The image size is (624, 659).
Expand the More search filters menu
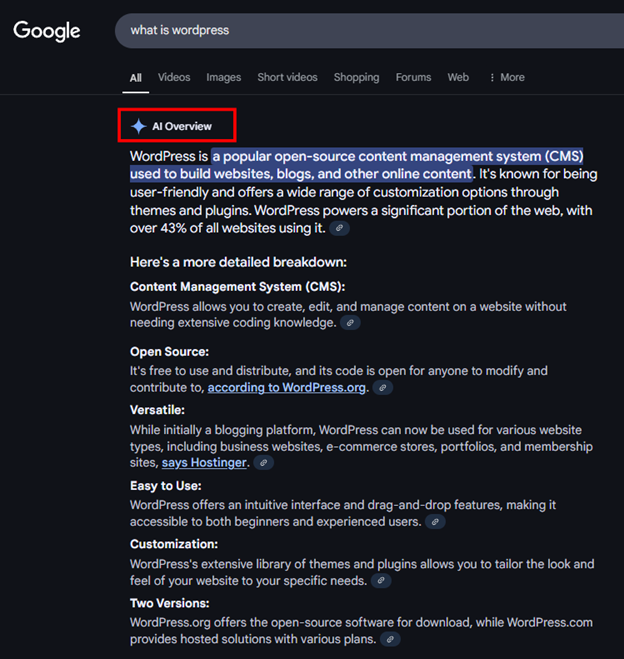pos(506,77)
